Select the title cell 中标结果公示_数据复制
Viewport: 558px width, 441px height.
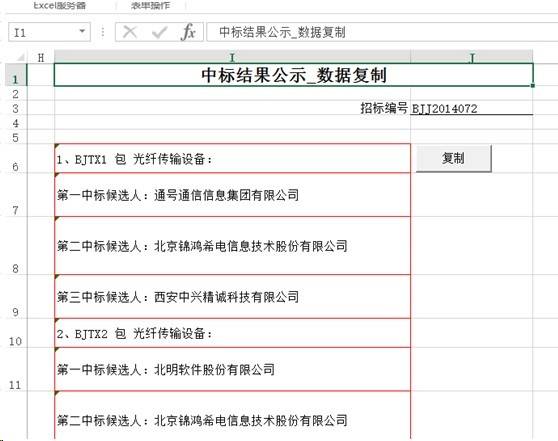click(294, 75)
